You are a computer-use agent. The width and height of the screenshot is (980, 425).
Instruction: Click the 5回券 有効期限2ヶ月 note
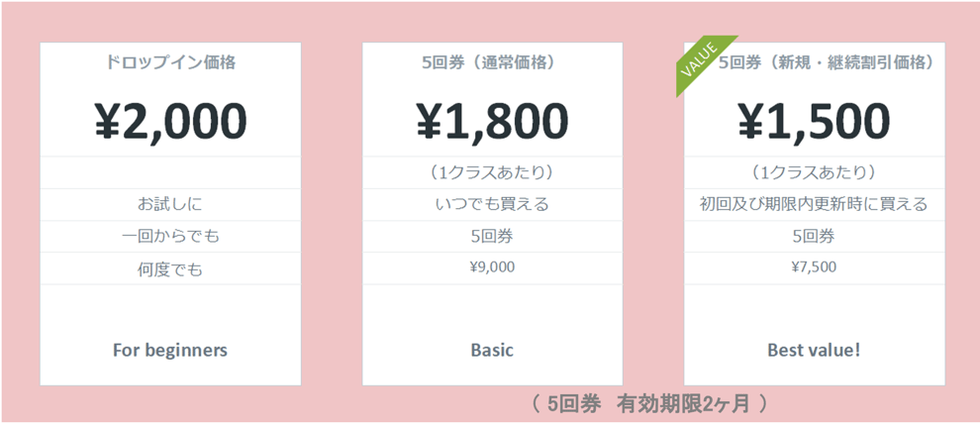pos(648,403)
